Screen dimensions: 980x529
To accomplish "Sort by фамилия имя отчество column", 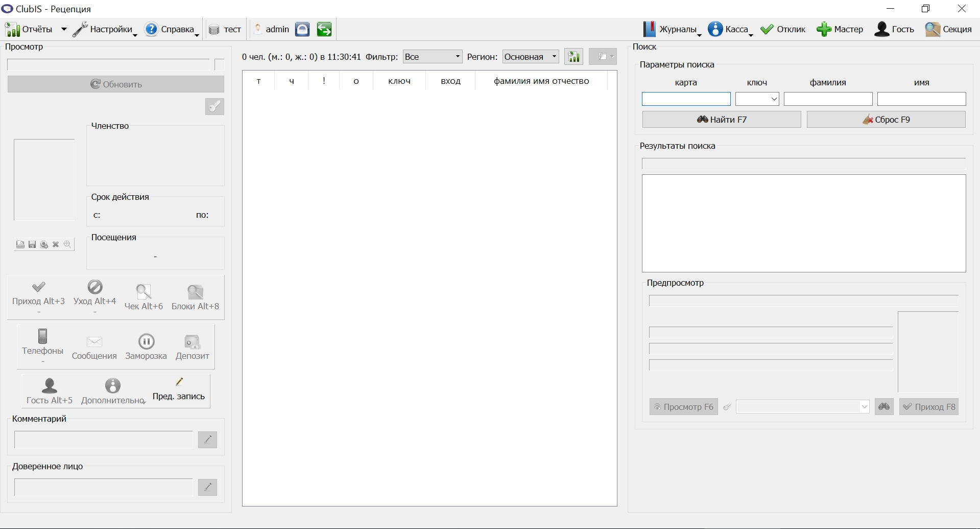I will click(x=541, y=81).
